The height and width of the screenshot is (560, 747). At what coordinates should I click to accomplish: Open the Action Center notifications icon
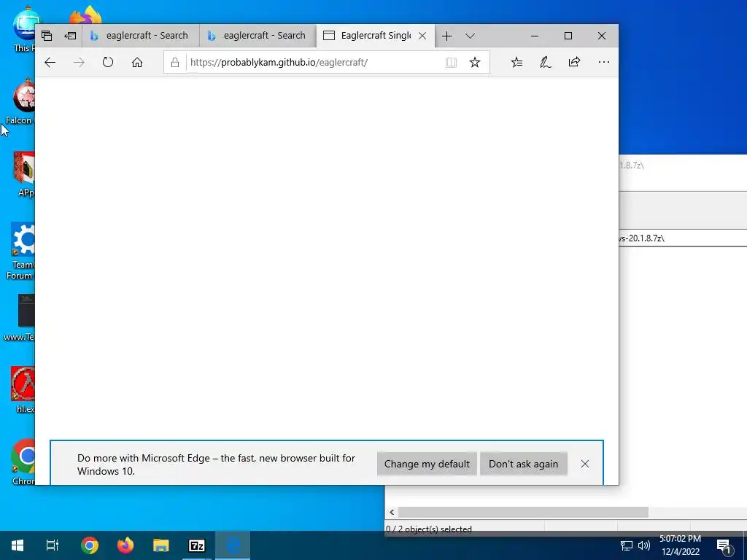click(x=724, y=546)
